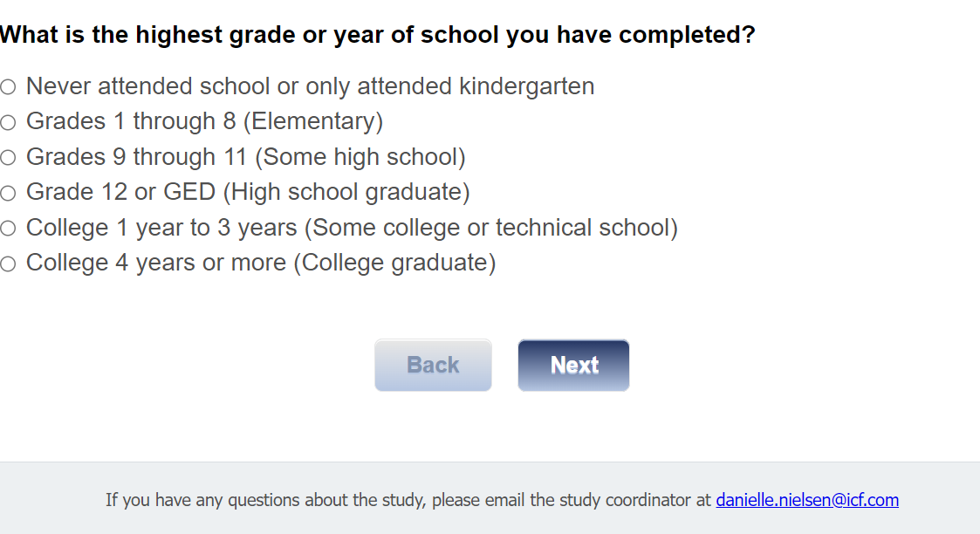The image size is (980, 534).
Task: Click the word 'kindergarten' in the first option
Action: click(526, 86)
